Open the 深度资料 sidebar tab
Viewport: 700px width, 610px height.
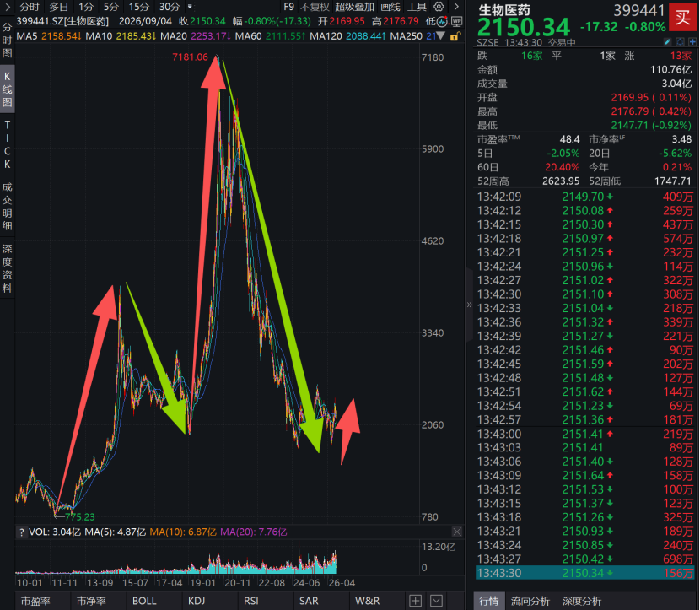tap(7, 268)
